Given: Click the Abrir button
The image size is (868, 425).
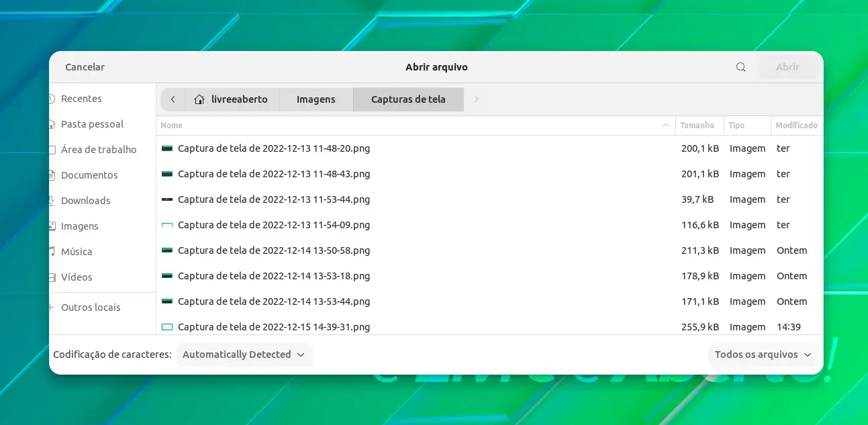Looking at the screenshot, I should [787, 67].
